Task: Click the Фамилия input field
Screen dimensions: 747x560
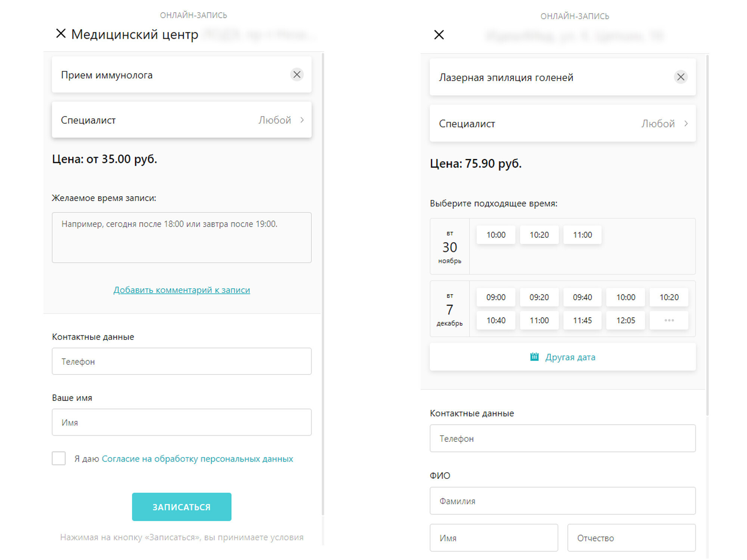Action: [562, 501]
